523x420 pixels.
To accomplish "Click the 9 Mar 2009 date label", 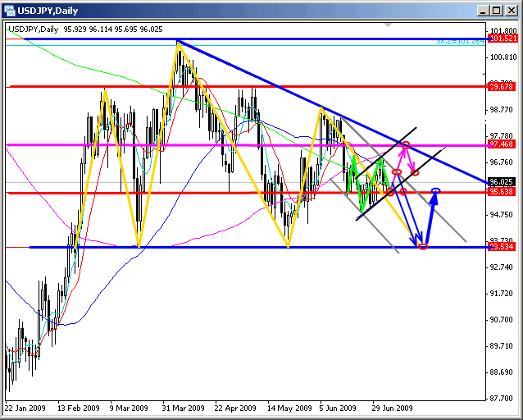I will pos(129,408).
